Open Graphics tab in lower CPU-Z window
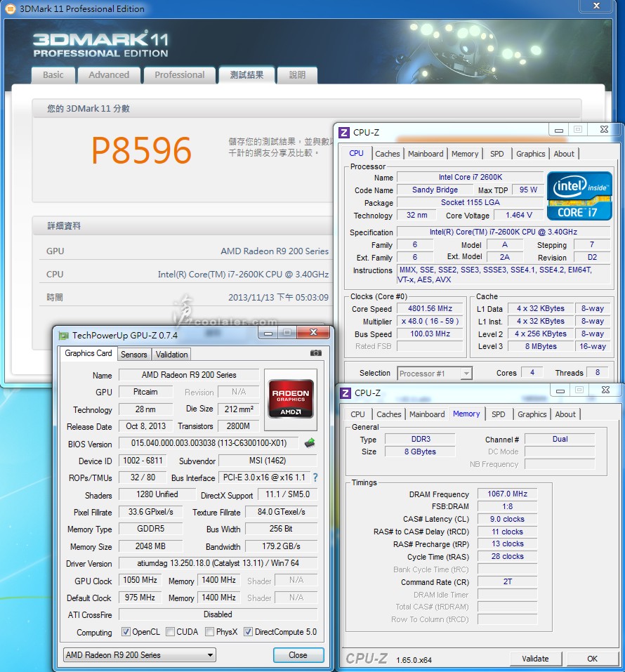This screenshot has width=625, height=672. click(x=532, y=414)
